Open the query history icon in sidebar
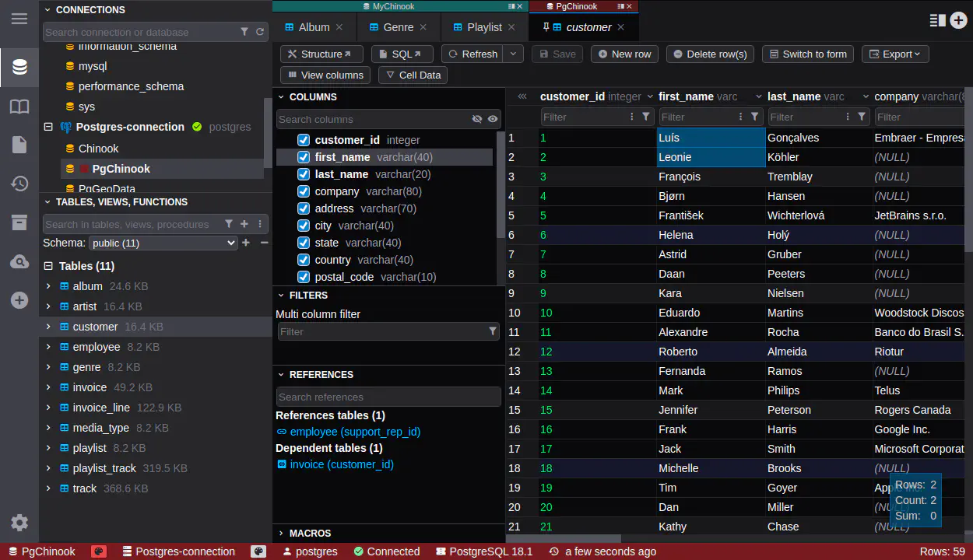Screen dimensions: 973x560 click(19, 184)
